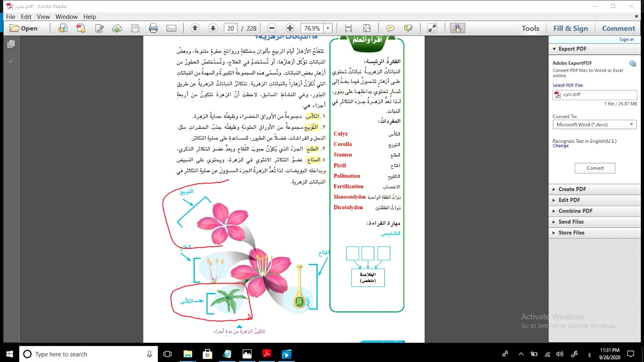Expand the Send Files section
Screen dimensions: 644x362
pos(596,222)
